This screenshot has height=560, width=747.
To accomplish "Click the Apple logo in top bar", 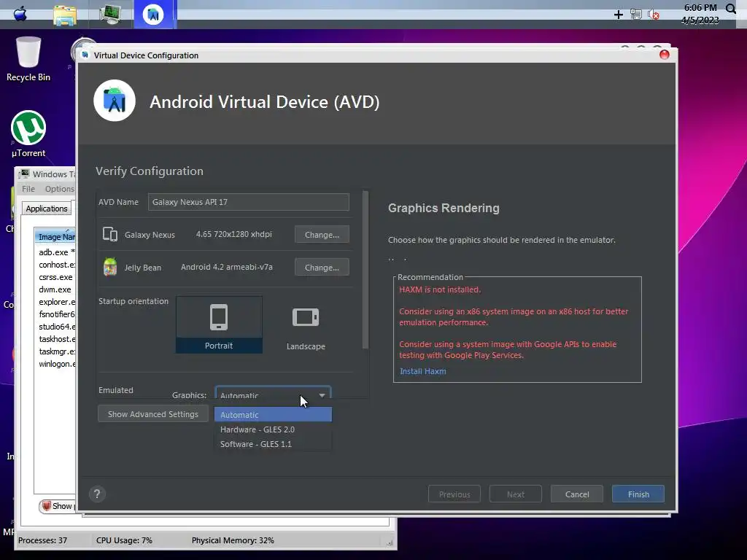I will pos(20,14).
